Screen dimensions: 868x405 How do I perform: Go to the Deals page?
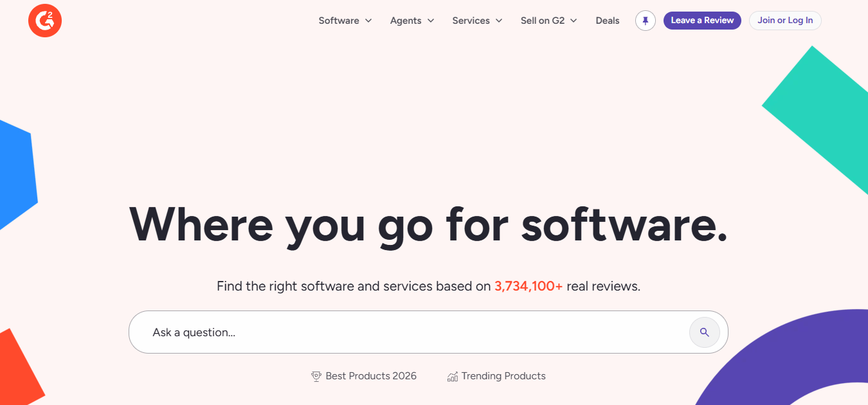click(608, 21)
